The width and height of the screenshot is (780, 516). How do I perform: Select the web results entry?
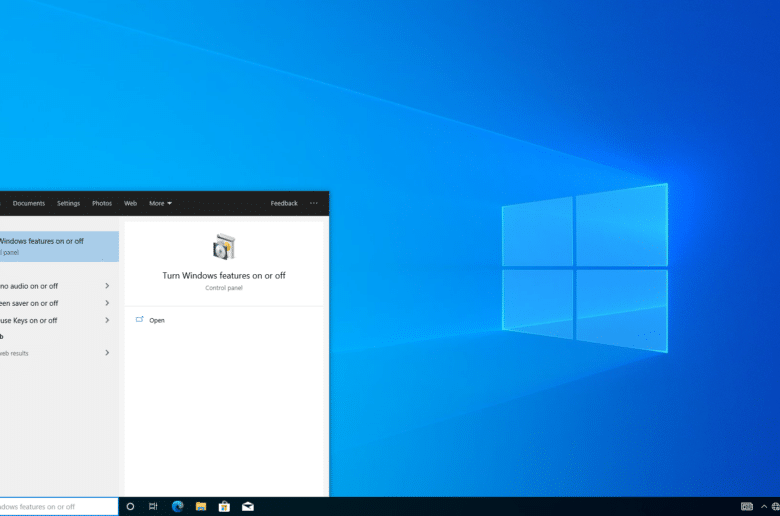coord(14,353)
